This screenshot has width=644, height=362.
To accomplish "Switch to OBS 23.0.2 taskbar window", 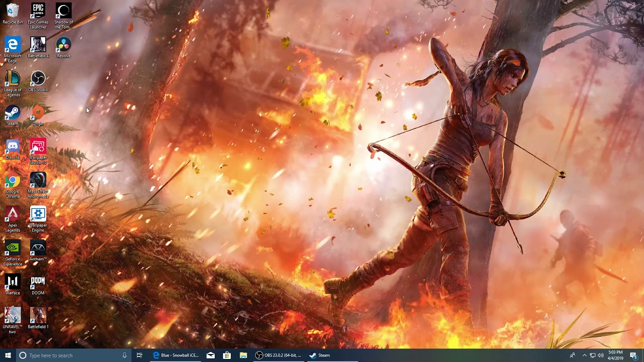I will [278, 355].
